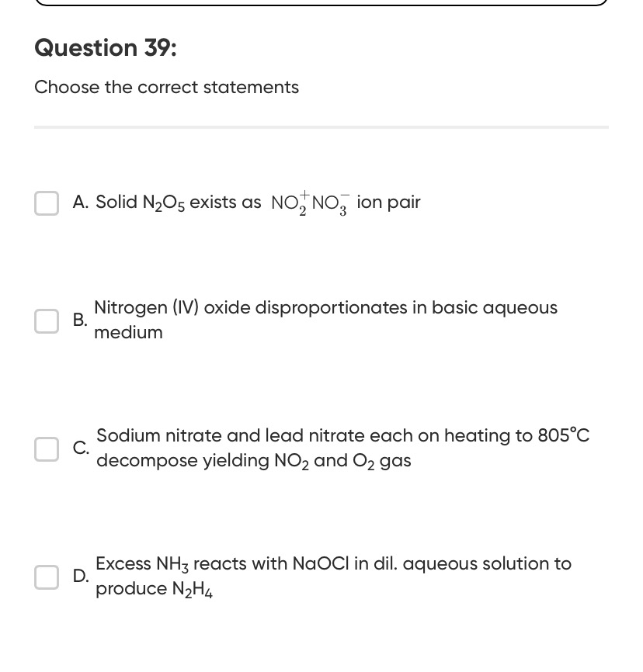
Task: Tick the checkbox for option A
Action: tap(47, 203)
